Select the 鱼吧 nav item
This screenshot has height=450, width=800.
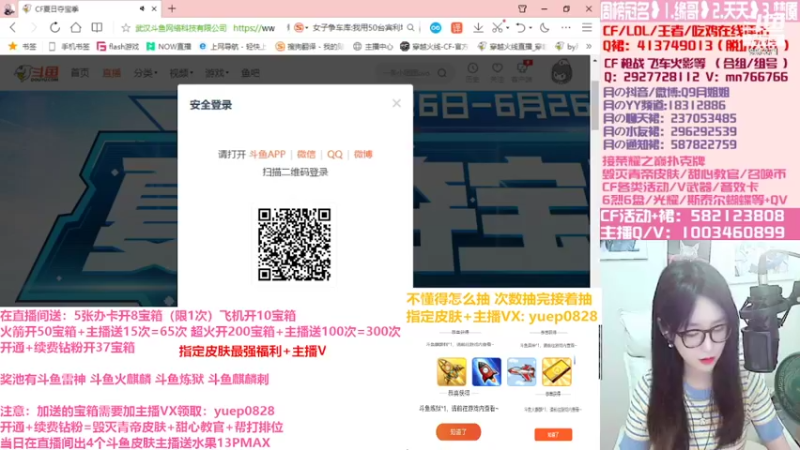(250, 73)
